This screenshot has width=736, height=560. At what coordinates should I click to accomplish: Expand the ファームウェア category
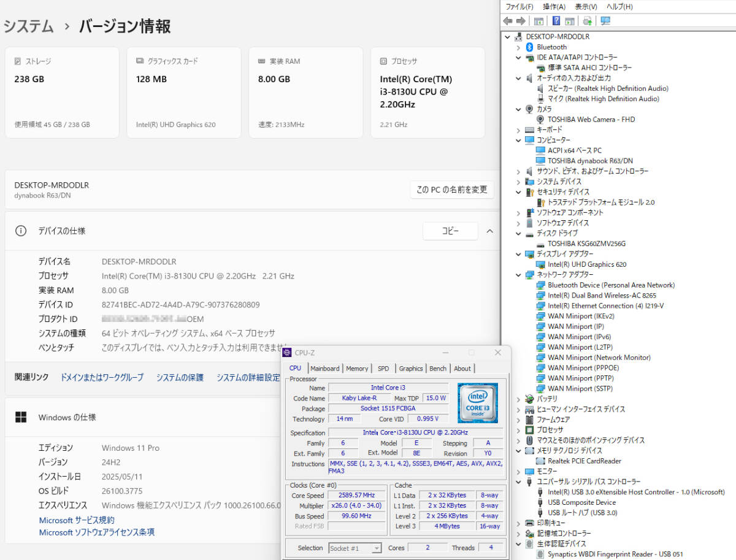pos(519,420)
